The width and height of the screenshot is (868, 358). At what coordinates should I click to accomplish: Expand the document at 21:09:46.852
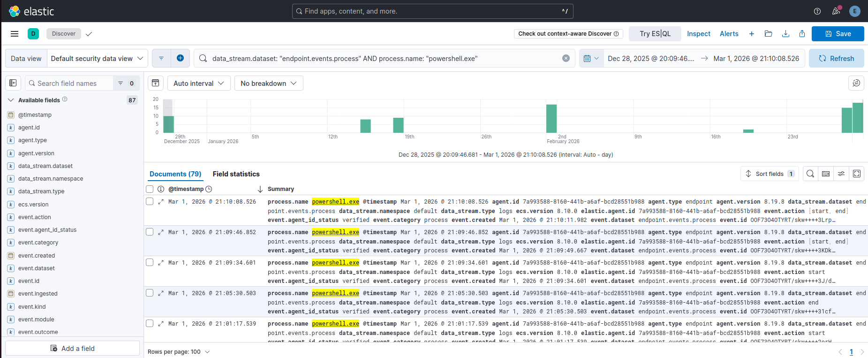coord(161,232)
